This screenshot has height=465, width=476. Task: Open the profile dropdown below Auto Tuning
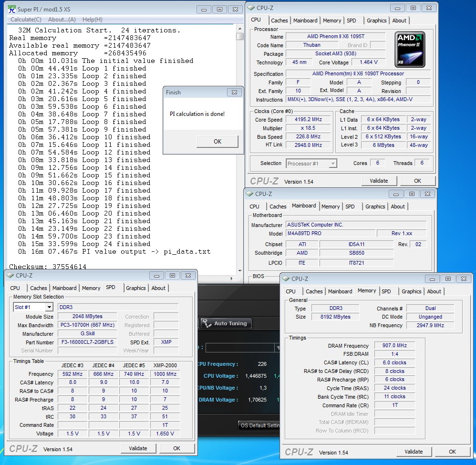(277, 347)
